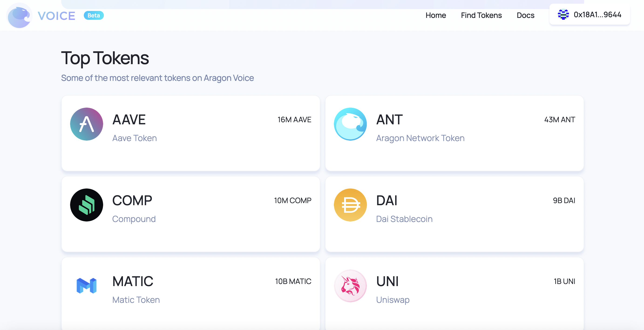Click the Uniswap subtitle text
Screen dimensions: 644x330
[x=393, y=300]
